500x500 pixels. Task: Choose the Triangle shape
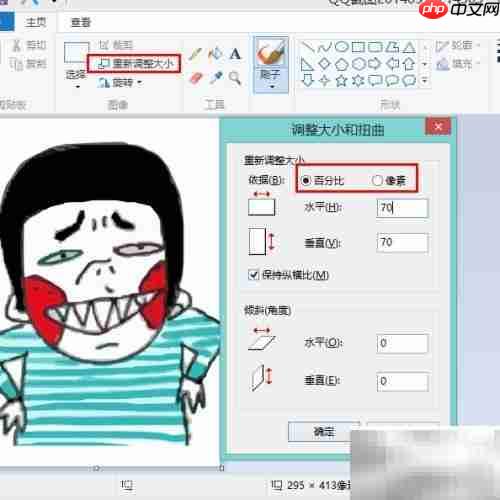(x=409, y=47)
